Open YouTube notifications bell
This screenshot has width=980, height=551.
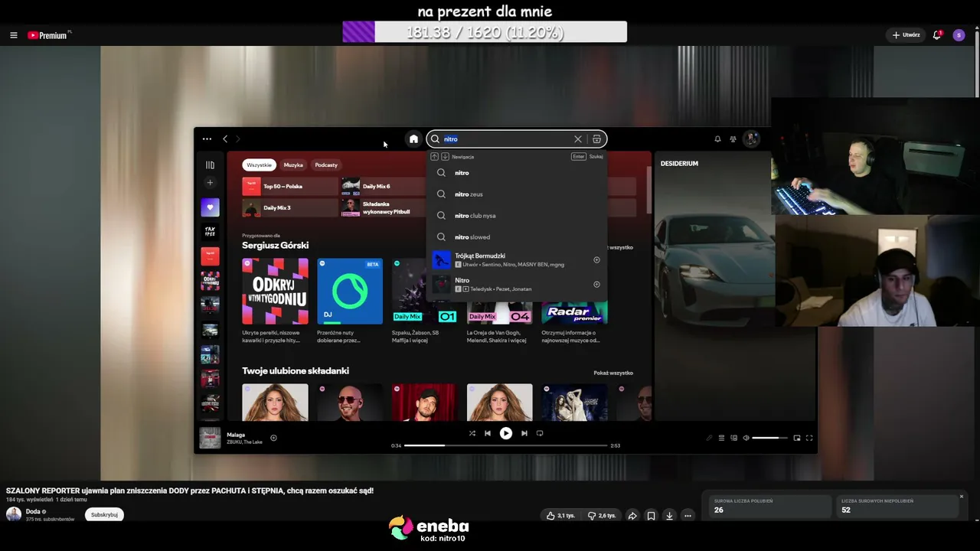[x=937, y=35]
